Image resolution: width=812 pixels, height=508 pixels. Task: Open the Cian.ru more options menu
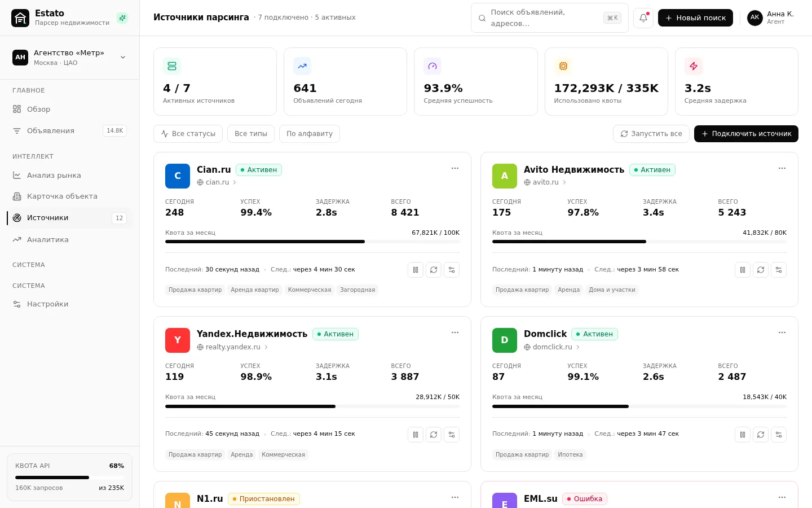tap(455, 168)
